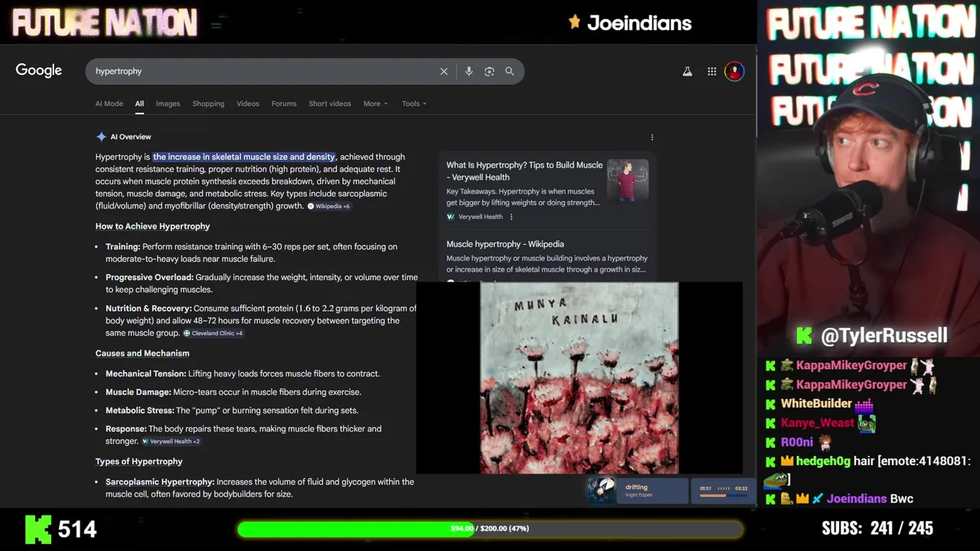
Task: Click the drifting album art thumbnail
Action: 601,490
